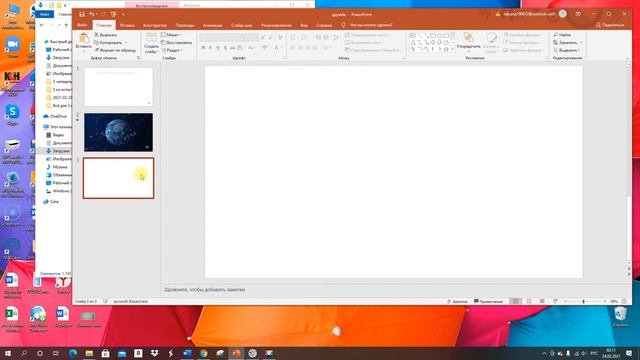This screenshot has width=640, height=360.
Task: Select OneDrive in Explorer navigation pane
Action: point(55,116)
